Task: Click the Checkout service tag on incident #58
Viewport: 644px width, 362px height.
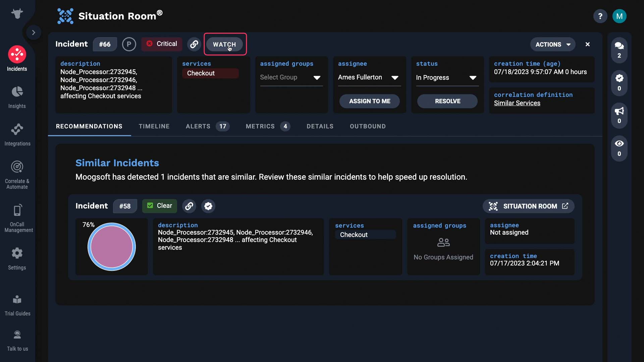Action: click(x=366, y=235)
